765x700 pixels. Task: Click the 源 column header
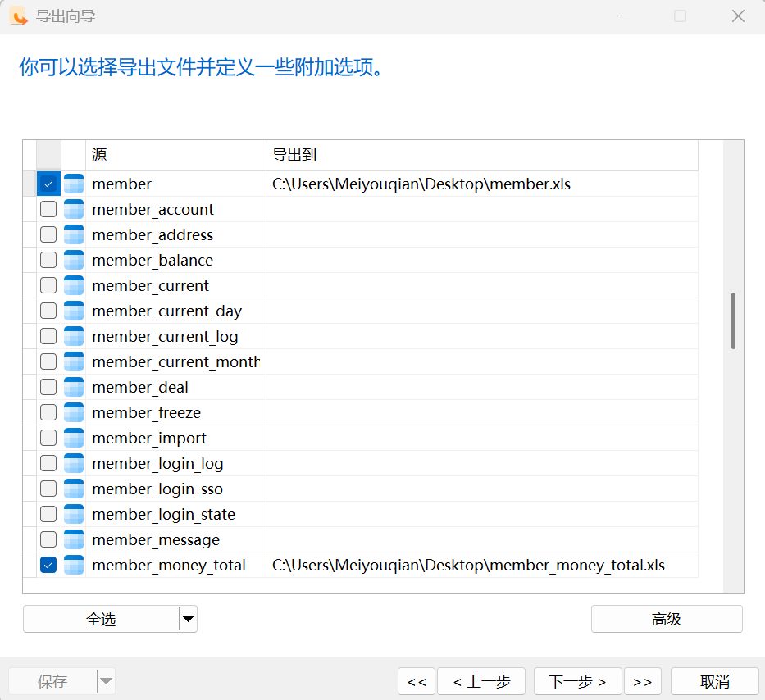[175, 156]
